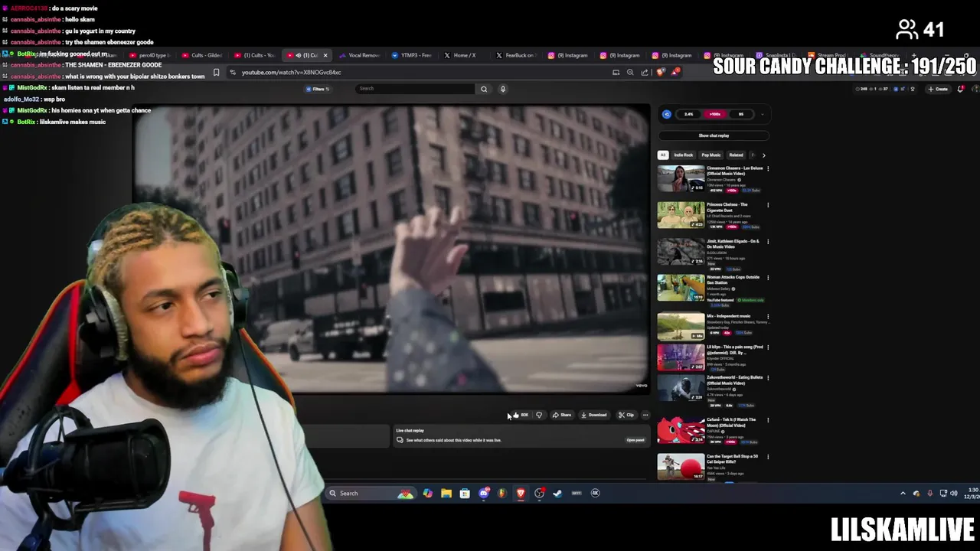Show chat replay in the sidebar

click(x=714, y=135)
